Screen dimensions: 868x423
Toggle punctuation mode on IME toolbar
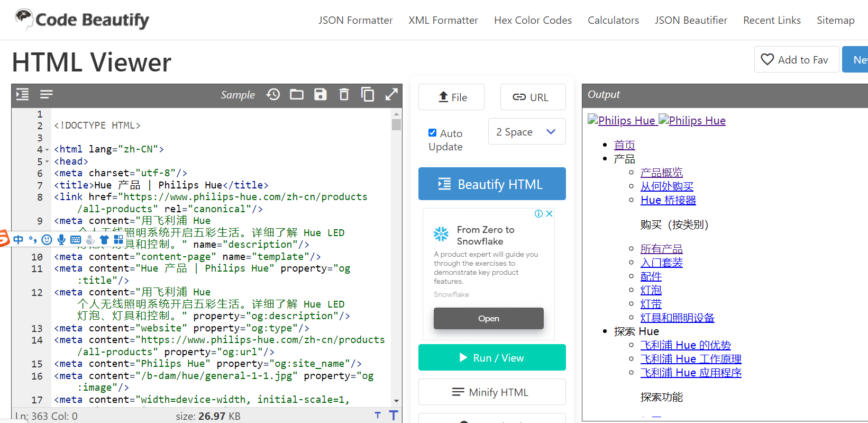click(x=33, y=240)
